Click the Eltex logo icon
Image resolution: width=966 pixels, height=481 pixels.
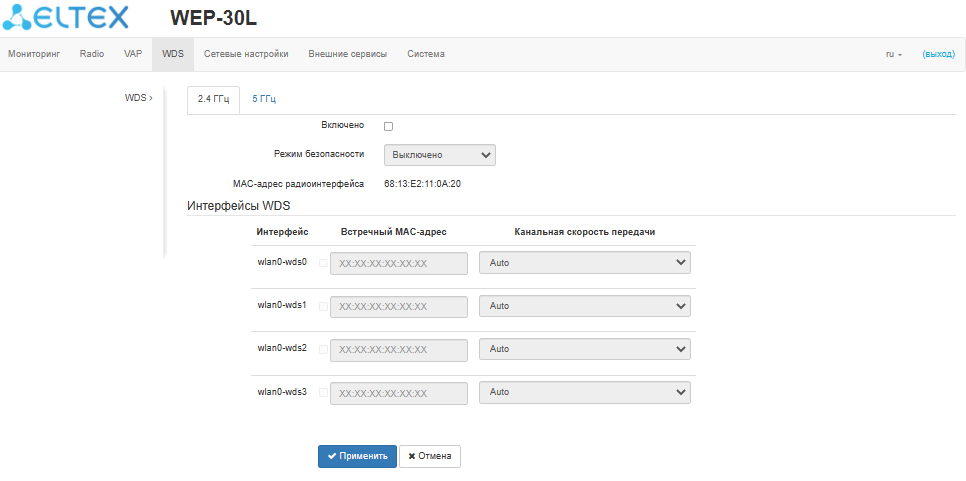pos(22,17)
